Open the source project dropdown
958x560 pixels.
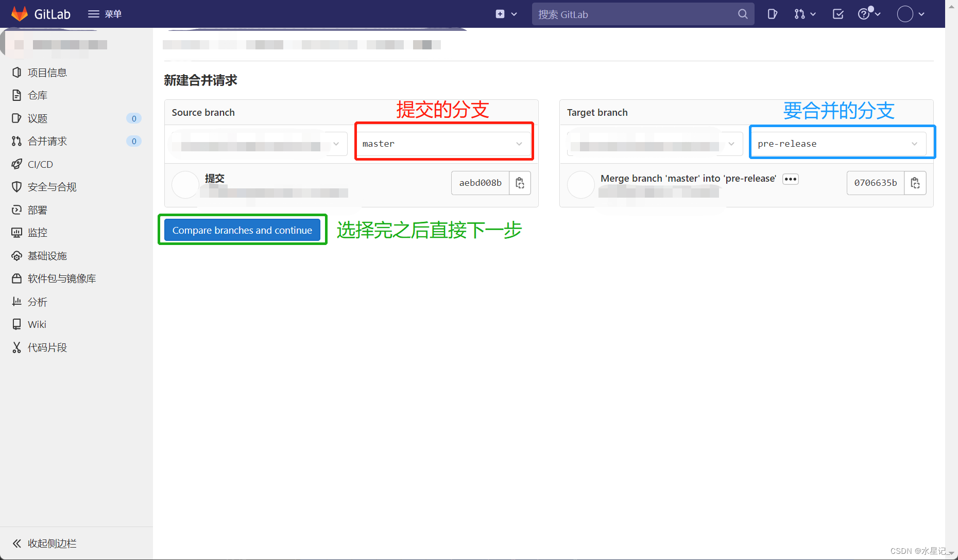click(259, 144)
